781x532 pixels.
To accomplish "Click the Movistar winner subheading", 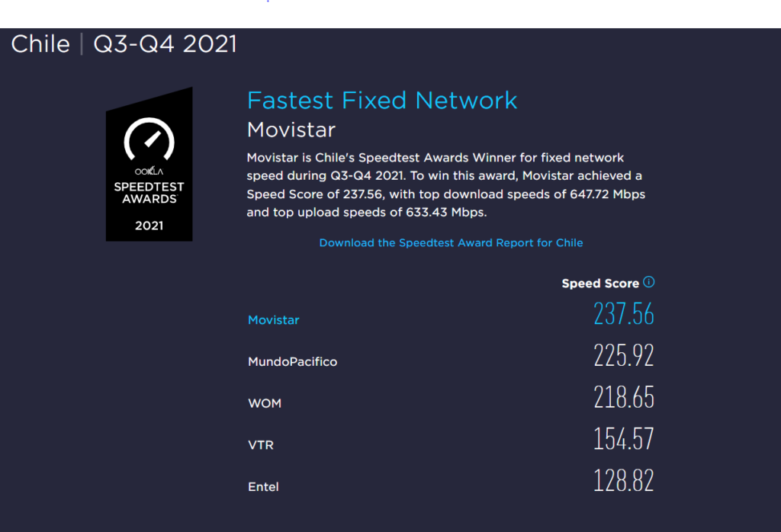I will tap(291, 130).
